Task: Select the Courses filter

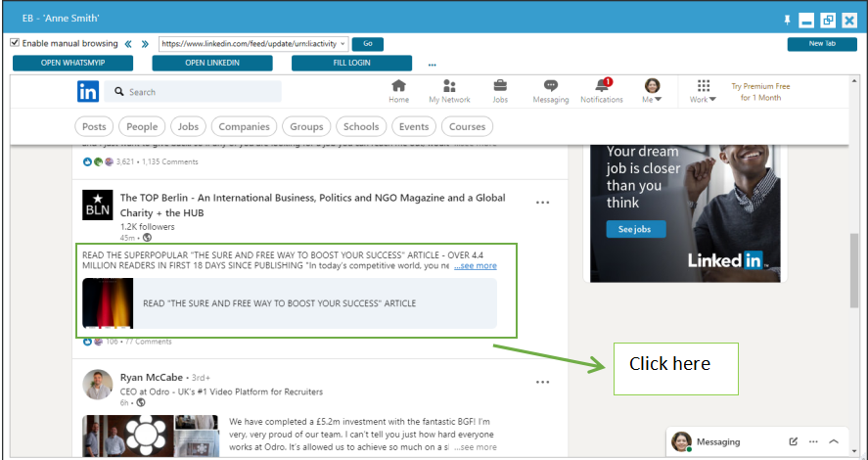Action: (467, 127)
